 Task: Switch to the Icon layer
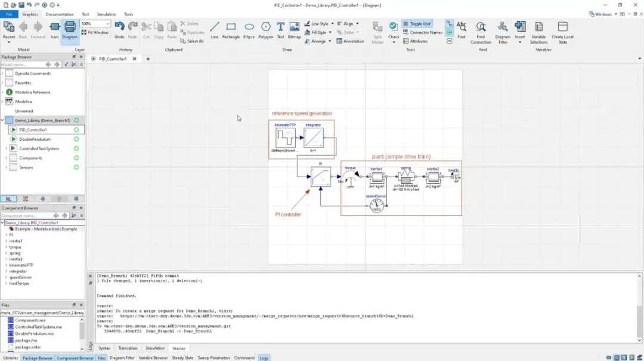55,30
